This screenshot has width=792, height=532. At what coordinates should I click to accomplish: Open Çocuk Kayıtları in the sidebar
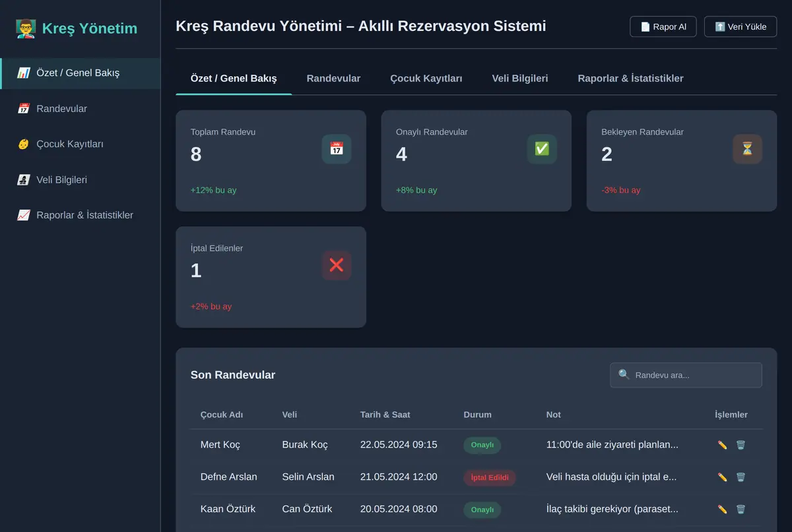80,145
